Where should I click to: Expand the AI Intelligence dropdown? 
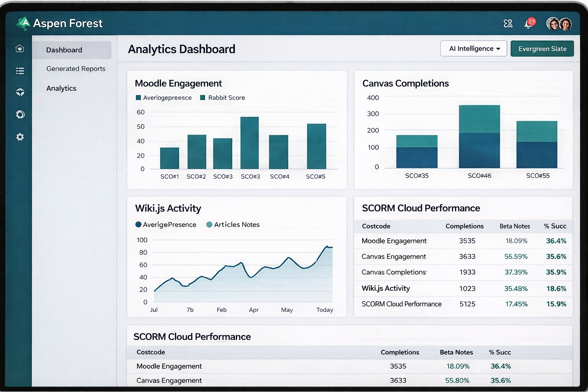click(x=474, y=49)
